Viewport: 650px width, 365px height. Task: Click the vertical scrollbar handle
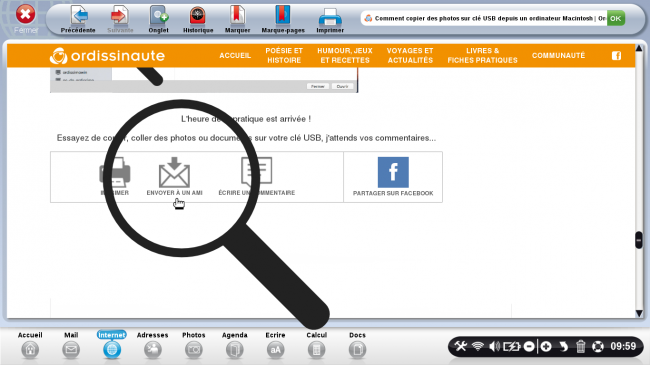(x=639, y=240)
